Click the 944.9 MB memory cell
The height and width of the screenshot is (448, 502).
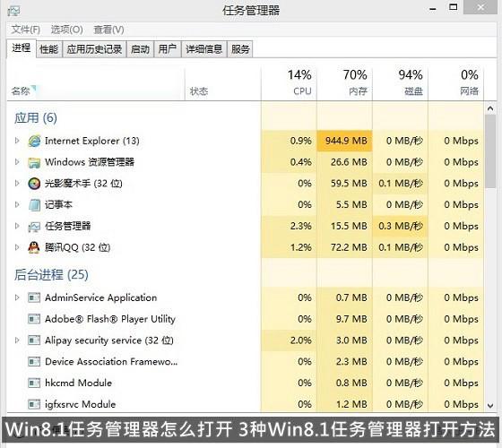(x=345, y=141)
